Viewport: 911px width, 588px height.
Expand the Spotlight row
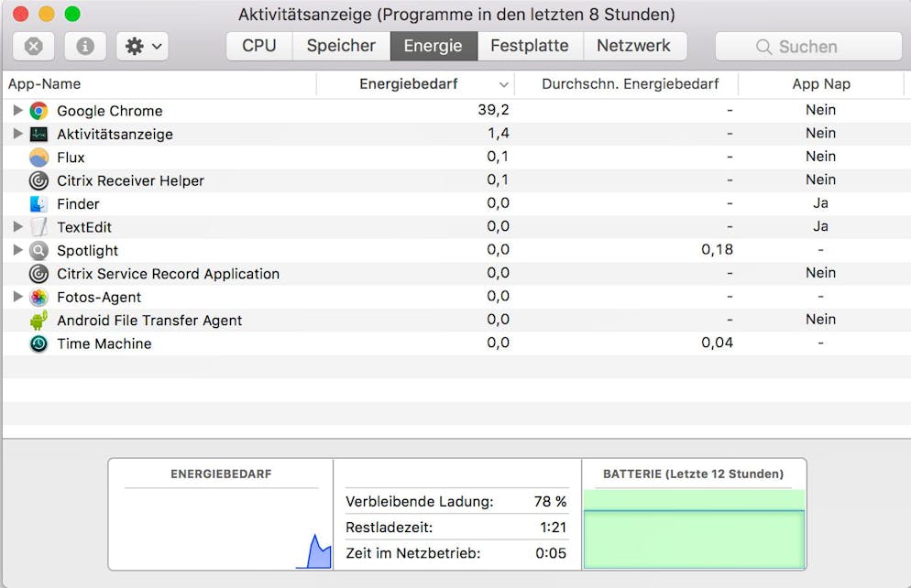pyautogui.click(x=18, y=250)
